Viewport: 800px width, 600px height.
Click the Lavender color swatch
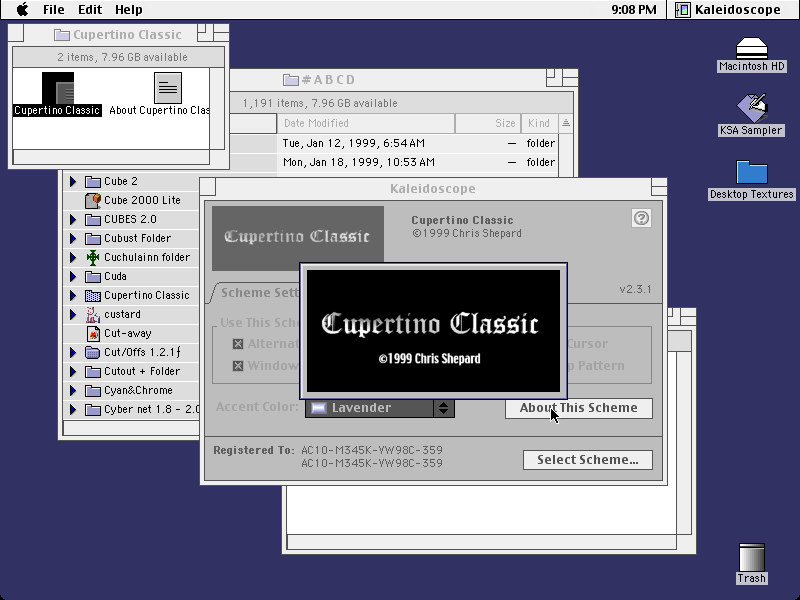pyautogui.click(x=319, y=408)
